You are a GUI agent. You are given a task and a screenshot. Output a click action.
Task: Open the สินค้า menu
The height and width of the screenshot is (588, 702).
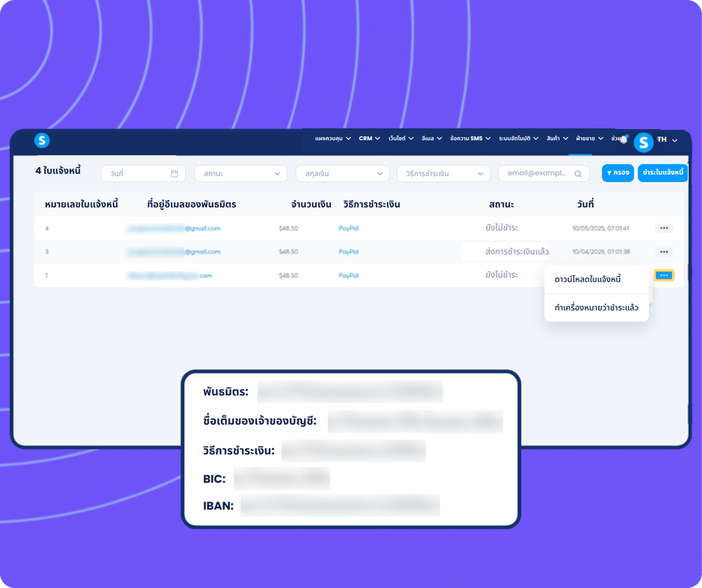click(557, 138)
